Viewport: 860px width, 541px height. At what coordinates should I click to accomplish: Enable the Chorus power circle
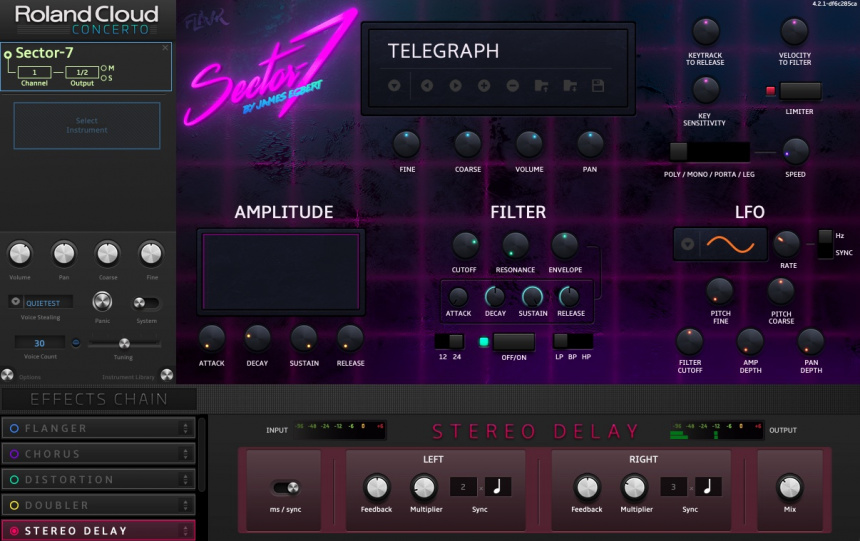pos(14,454)
